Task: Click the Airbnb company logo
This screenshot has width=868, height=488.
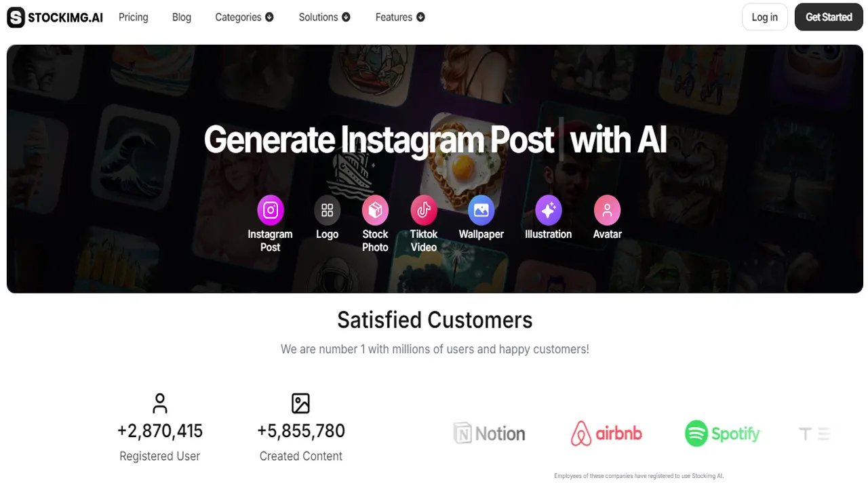Action: [606, 434]
